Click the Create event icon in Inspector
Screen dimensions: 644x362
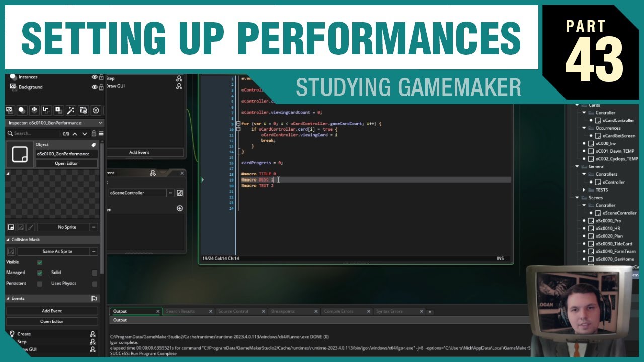coord(12,334)
